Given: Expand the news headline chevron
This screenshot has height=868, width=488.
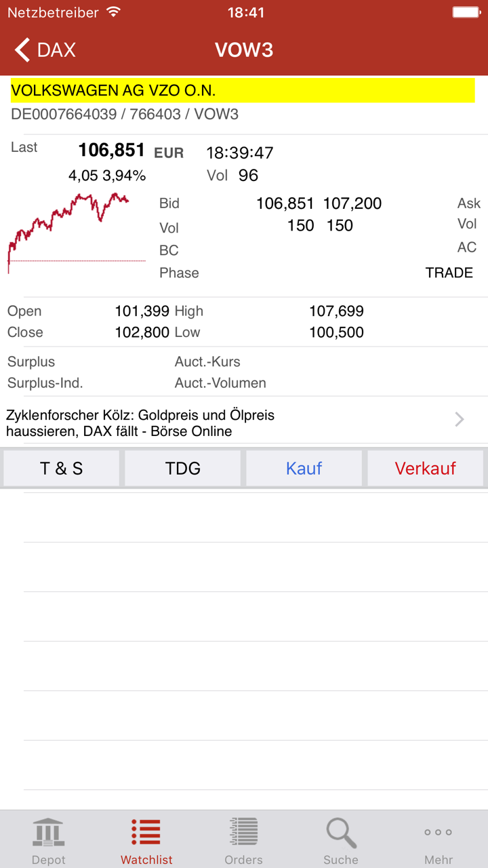Looking at the screenshot, I should (460, 420).
